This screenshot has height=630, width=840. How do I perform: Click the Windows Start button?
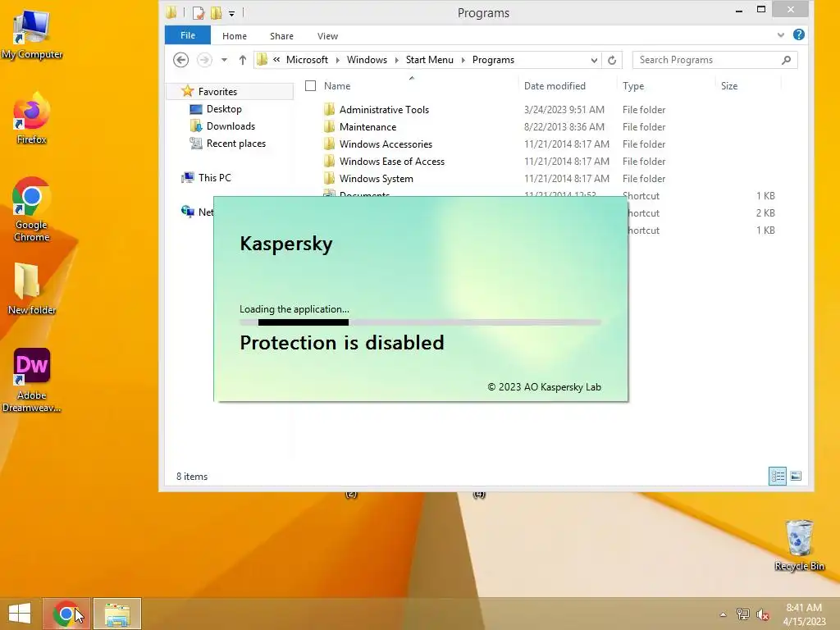point(20,614)
